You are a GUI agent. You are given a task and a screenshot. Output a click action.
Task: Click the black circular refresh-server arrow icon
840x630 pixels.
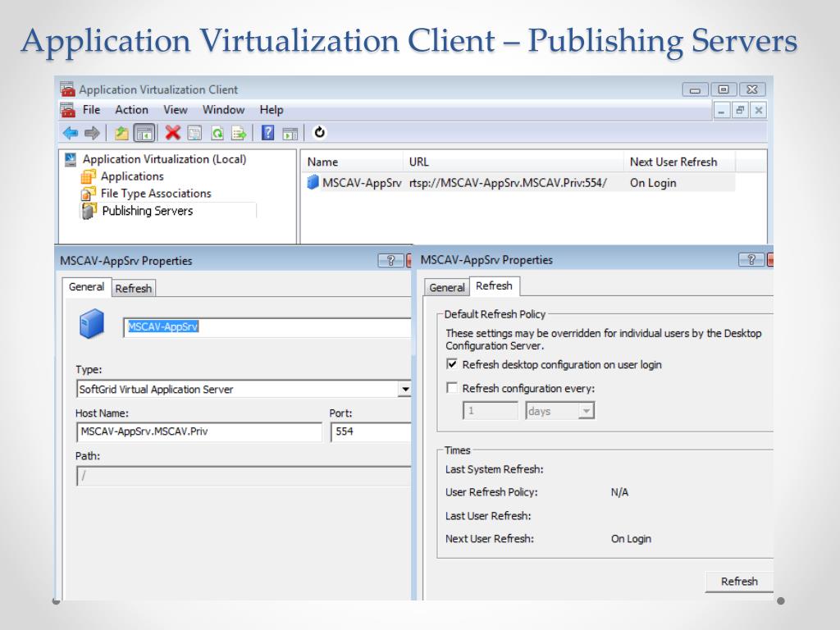(319, 132)
